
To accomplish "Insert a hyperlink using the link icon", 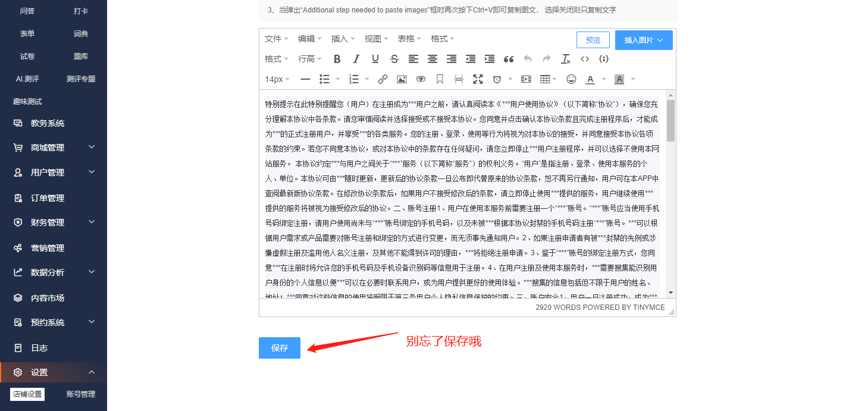I will 383,79.
